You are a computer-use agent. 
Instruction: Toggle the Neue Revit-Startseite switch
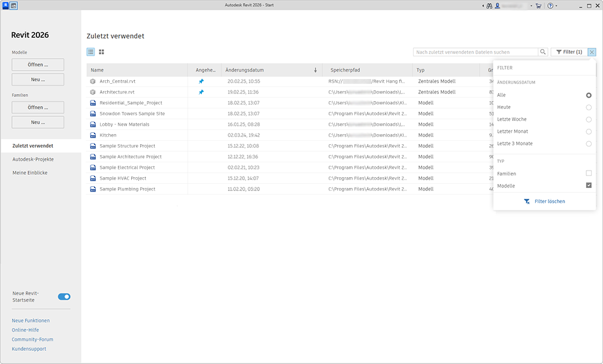click(64, 297)
